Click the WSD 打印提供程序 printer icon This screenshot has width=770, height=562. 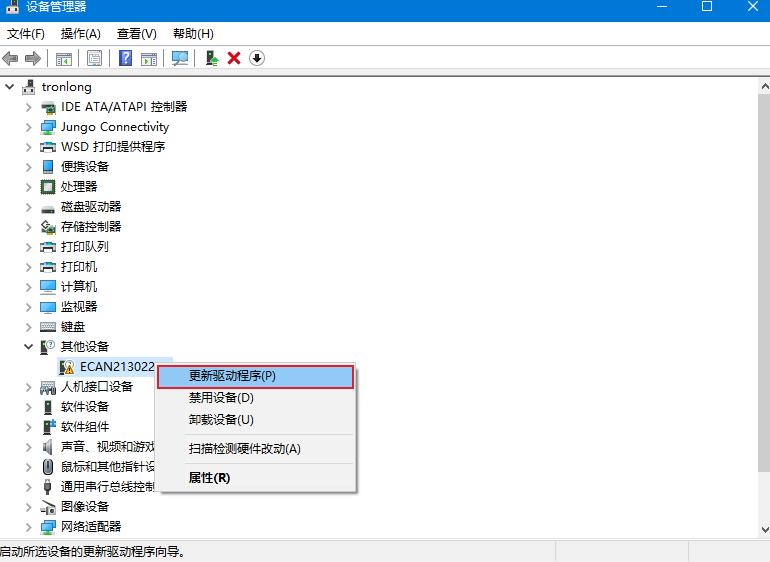[x=48, y=147]
